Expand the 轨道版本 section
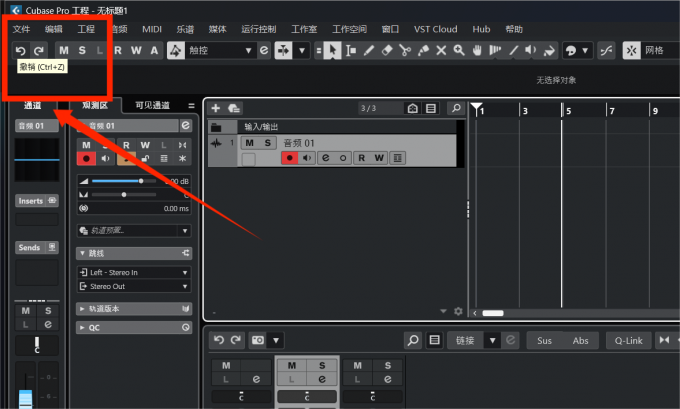This screenshot has height=409, width=680. pyautogui.click(x=134, y=309)
